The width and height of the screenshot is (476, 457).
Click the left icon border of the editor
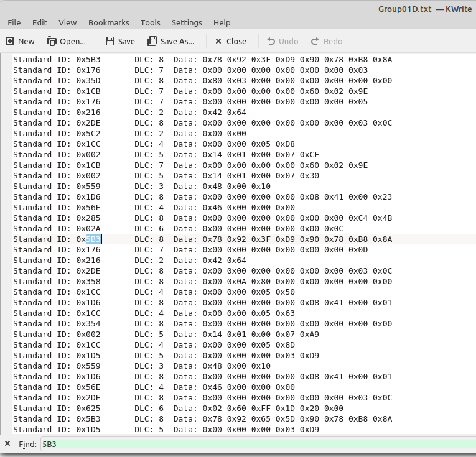(x=6, y=244)
